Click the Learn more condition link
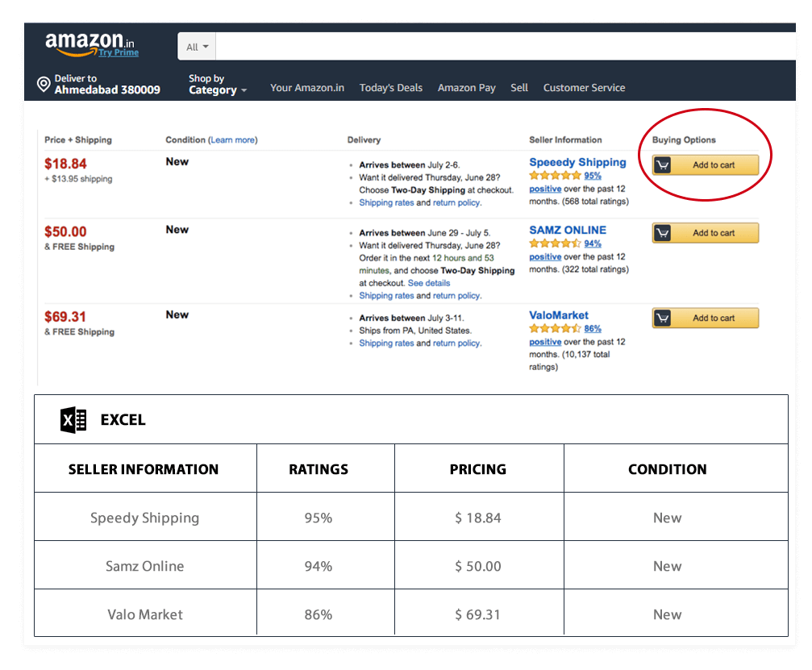The image size is (812, 670). (232, 139)
